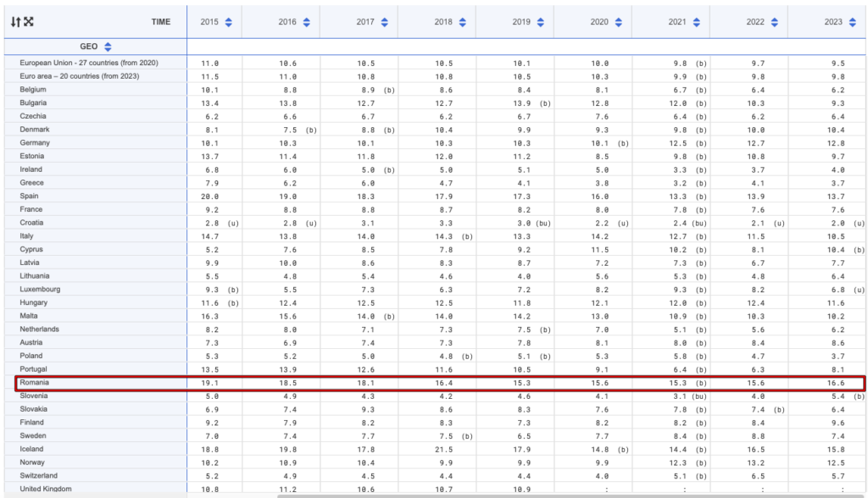
Task: Sort table by 2023 values
Action: (851, 22)
